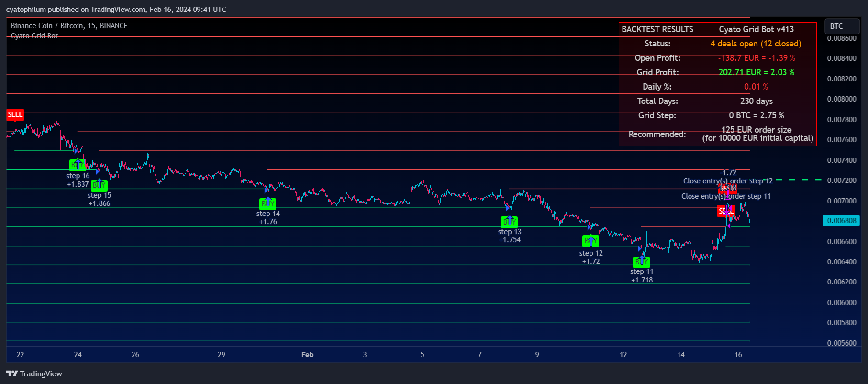Select the 'Cyato Grid Bot v413' table heading
This screenshot has height=384, width=868.
click(x=757, y=29)
